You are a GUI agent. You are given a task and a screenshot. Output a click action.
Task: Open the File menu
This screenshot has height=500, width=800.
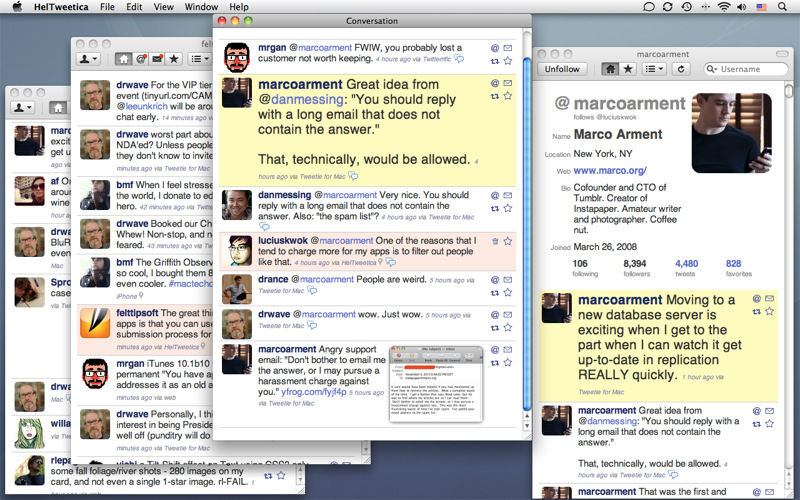point(107,7)
